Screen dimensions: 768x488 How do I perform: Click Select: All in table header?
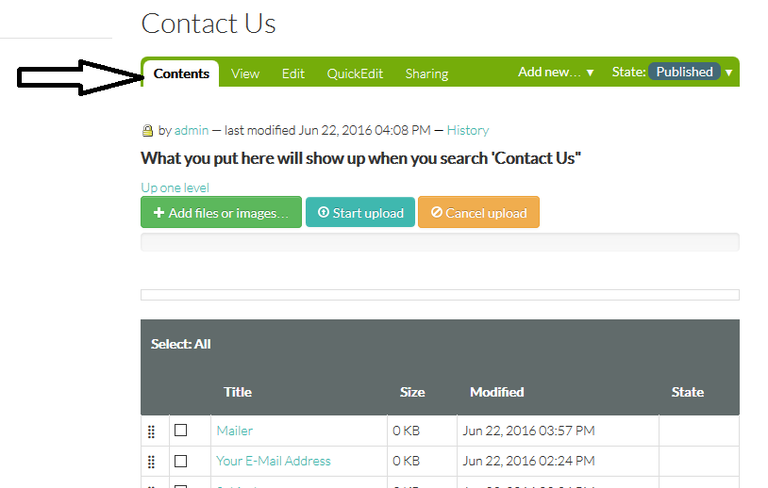tap(181, 344)
